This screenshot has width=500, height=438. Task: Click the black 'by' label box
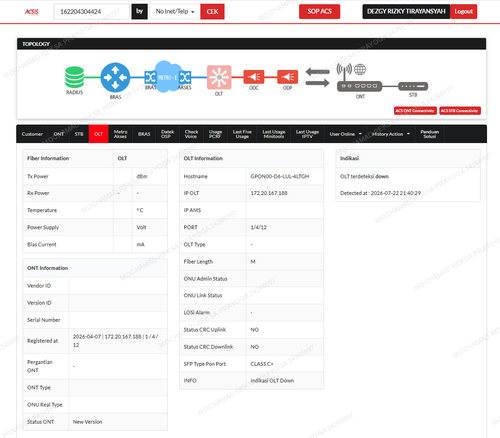(139, 12)
